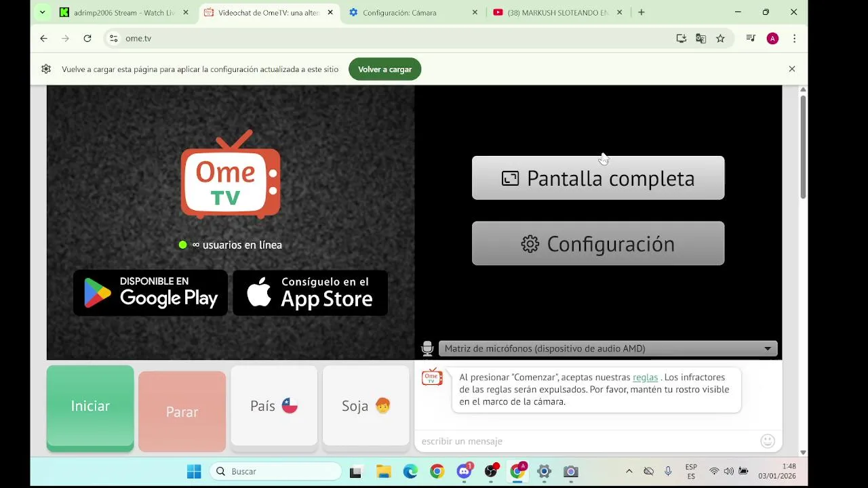Viewport: 868px width, 488px height.
Task: Open Chrome profile avatar A
Action: click(772, 39)
